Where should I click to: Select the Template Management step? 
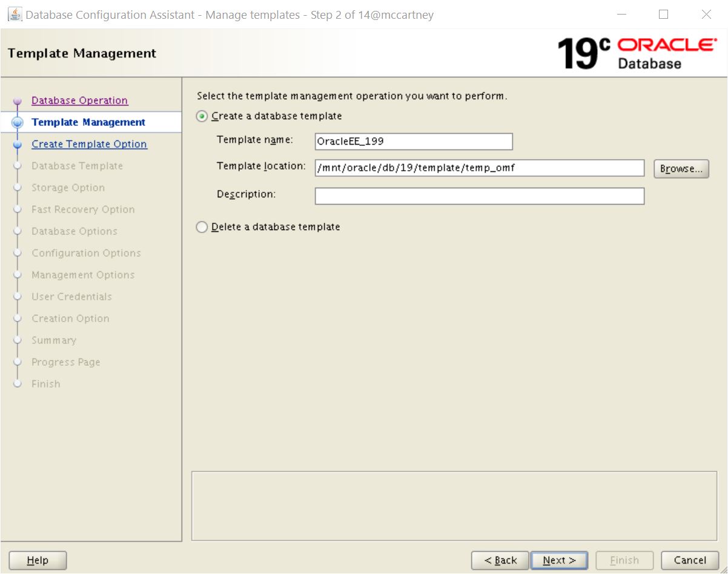click(x=88, y=122)
